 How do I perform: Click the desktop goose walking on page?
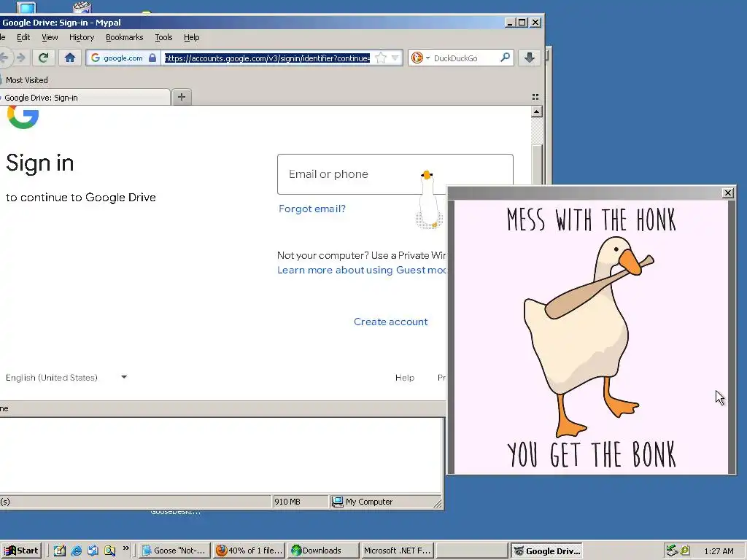point(428,199)
